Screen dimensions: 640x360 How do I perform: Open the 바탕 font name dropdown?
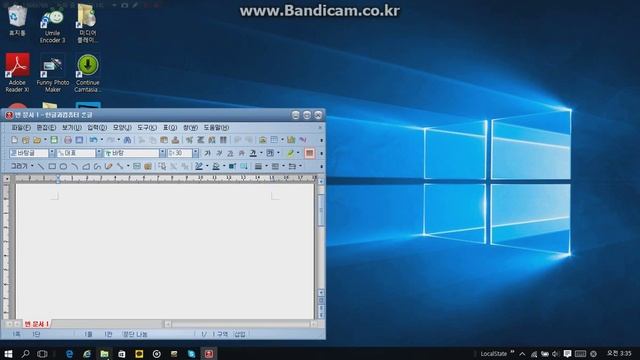pyautogui.click(x=162, y=153)
